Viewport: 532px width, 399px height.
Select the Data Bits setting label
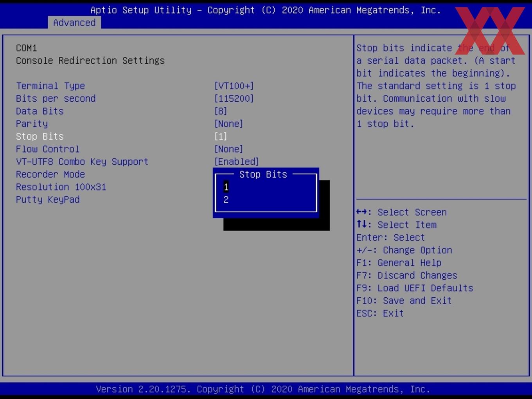point(40,111)
